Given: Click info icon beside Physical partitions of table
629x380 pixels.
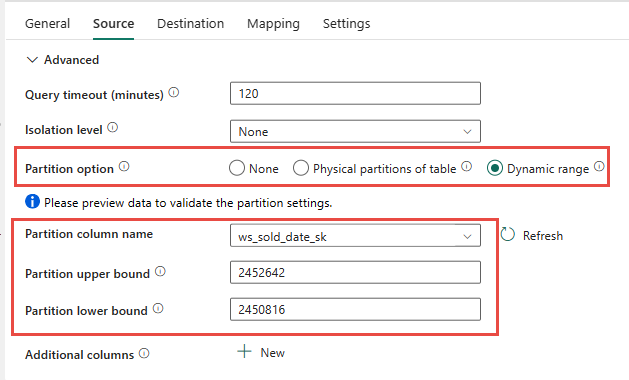Looking at the screenshot, I should [x=467, y=166].
